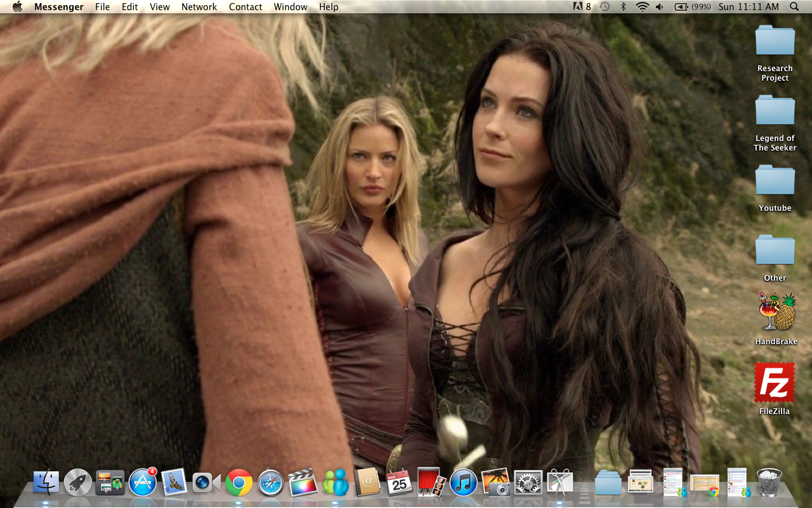Open the Trash in the dock
812x508 pixels.
tap(769, 483)
